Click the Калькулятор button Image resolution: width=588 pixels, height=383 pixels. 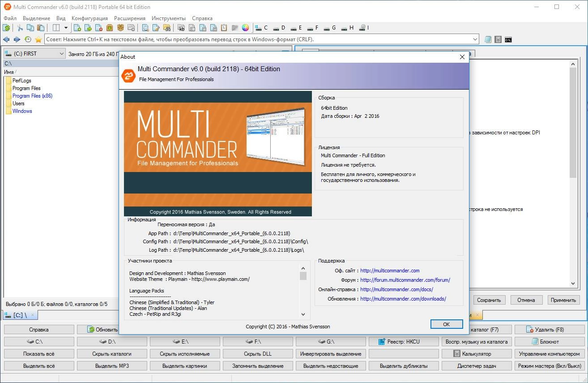click(477, 354)
